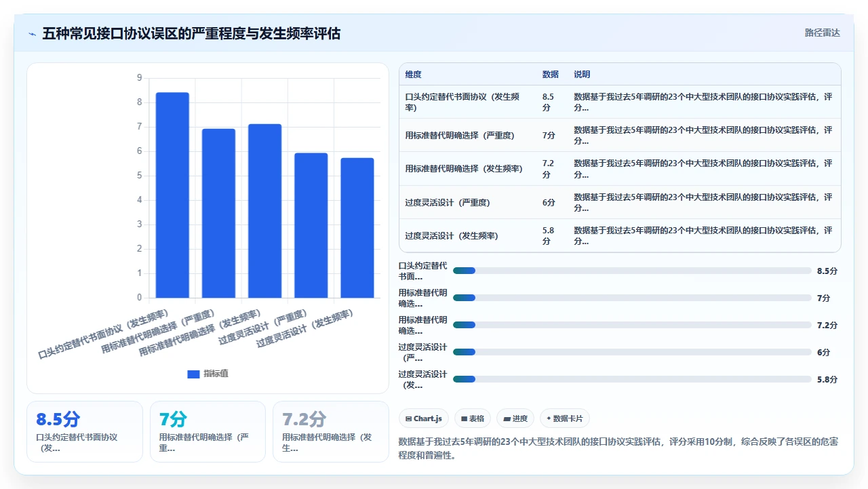This screenshot has height=489, width=868.
Task: Select table row 口头约定替代书面协议（发生频率）
Action: 620,102
